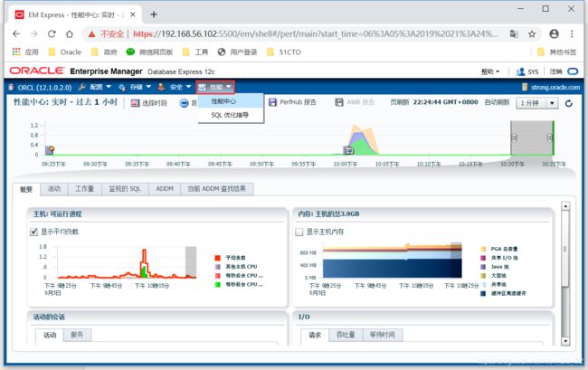The image size is (588, 370).
Task: Click the PGA 总容量 legend swatch
Action: tap(483, 249)
